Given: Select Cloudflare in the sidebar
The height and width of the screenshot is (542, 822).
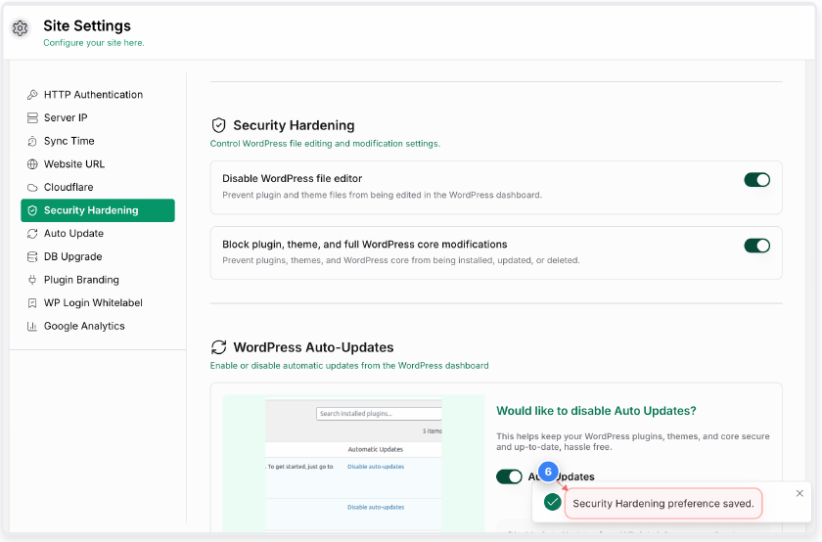Looking at the screenshot, I should (98, 187).
